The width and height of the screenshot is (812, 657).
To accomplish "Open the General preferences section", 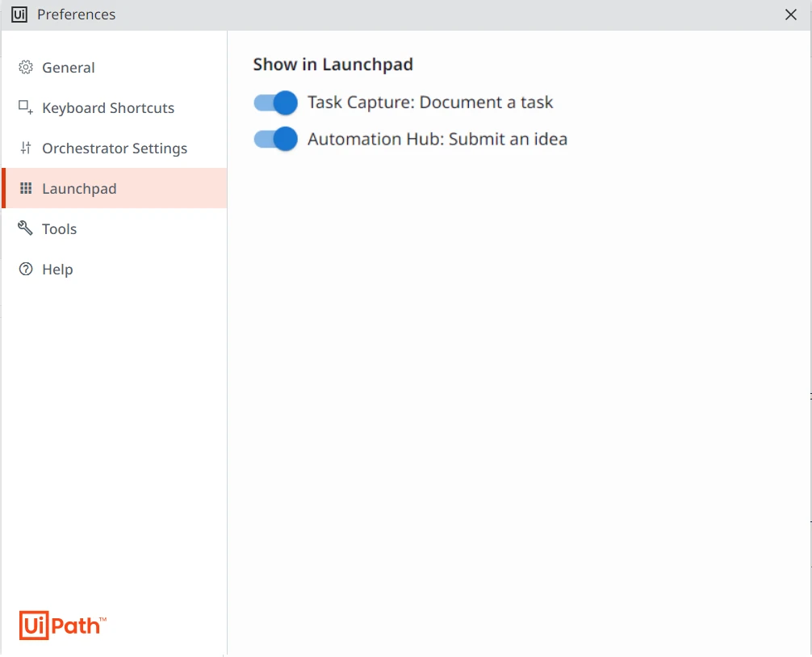I will [115, 67].
